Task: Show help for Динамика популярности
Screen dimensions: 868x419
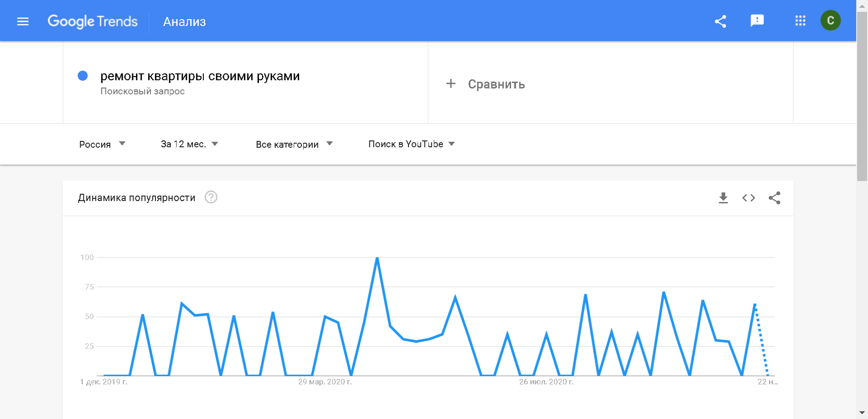Action: [x=211, y=197]
